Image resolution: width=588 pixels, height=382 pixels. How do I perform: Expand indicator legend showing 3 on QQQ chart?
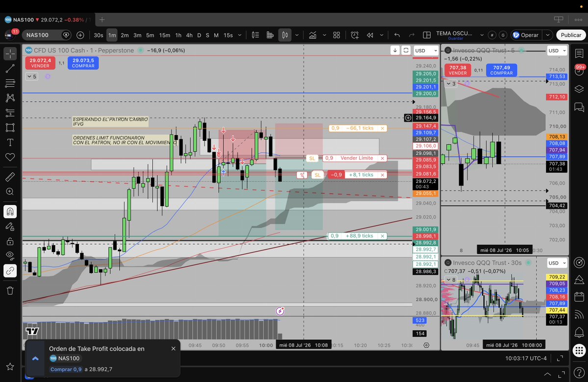[451, 83]
